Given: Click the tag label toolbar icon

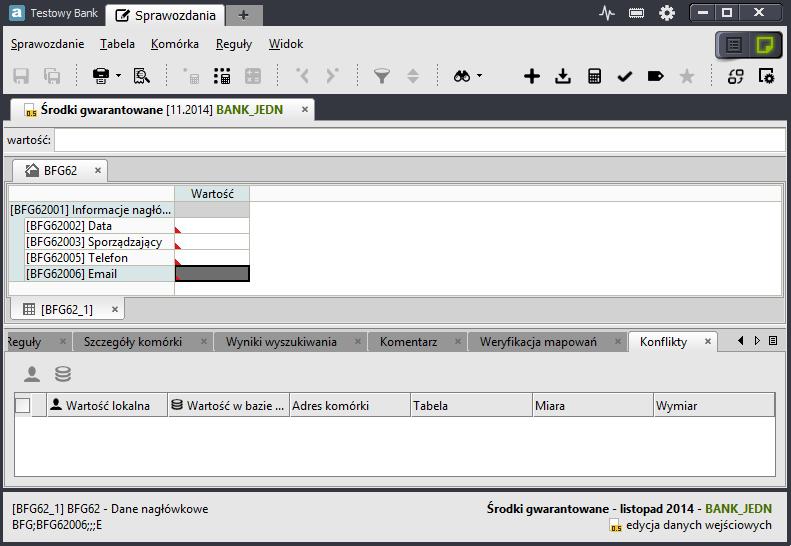Looking at the screenshot, I should coord(655,76).
